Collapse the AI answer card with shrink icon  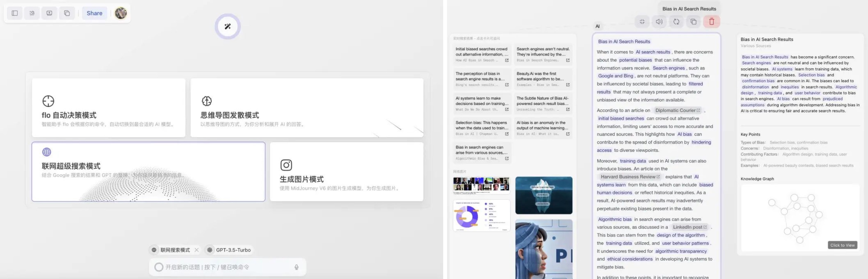[642, 21]
